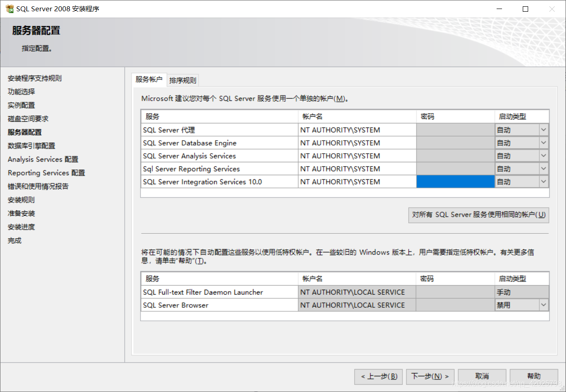Click the SQL Server Database Engine service name

(x=190, y=143)
